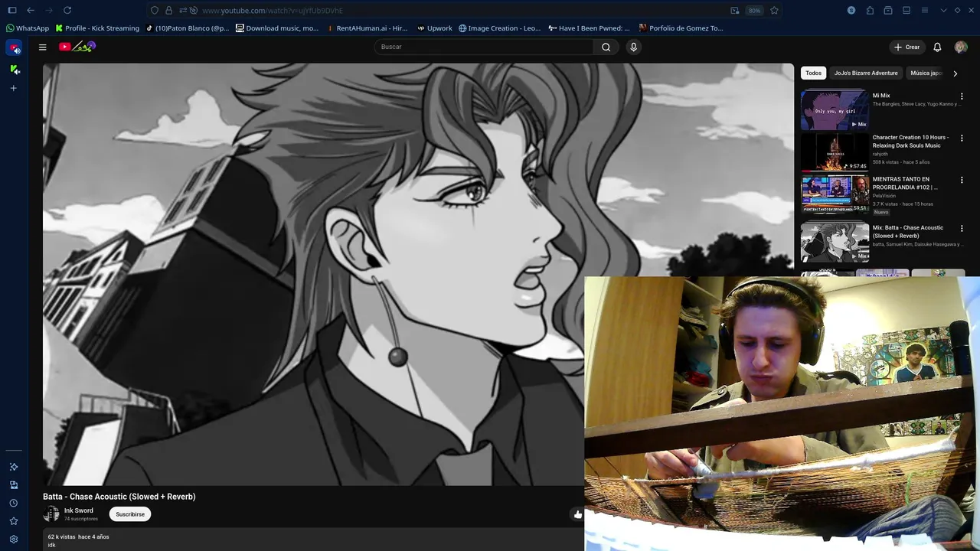Open the Image Creation - Leo bookmark

pyautogui.click(x=500, y=28)
